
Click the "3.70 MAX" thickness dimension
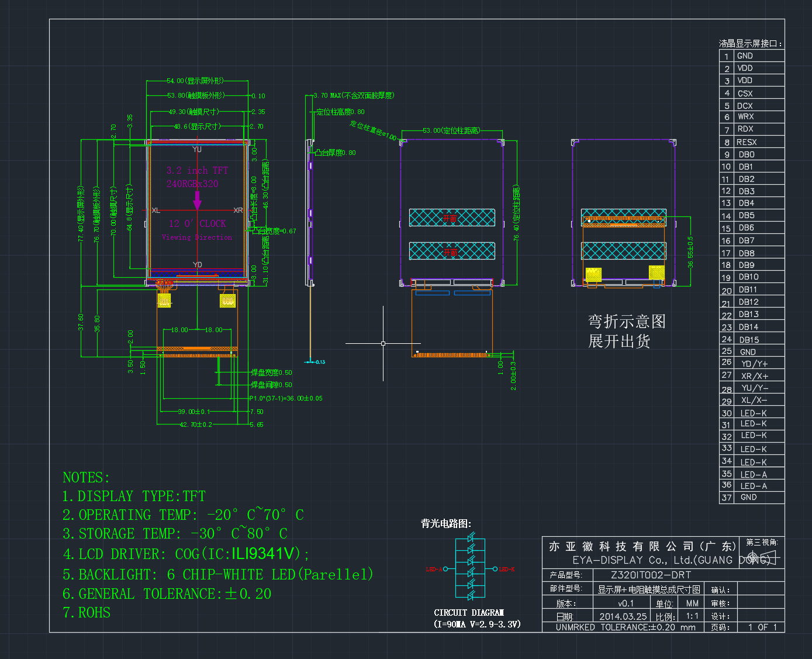click(x=354, y=95)
